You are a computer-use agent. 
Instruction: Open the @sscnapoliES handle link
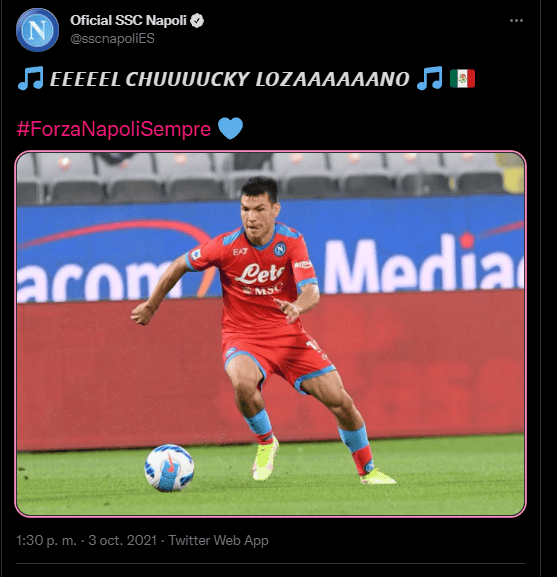112,39
